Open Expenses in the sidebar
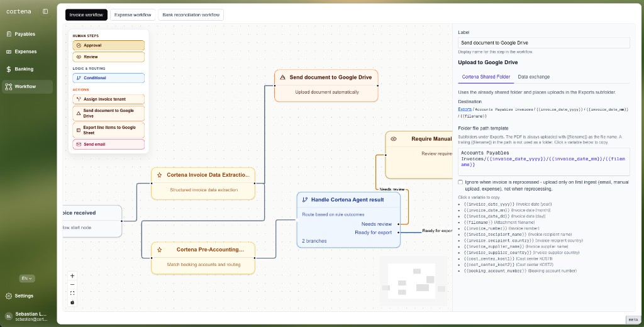644x327 pixels. click(27, 52)
